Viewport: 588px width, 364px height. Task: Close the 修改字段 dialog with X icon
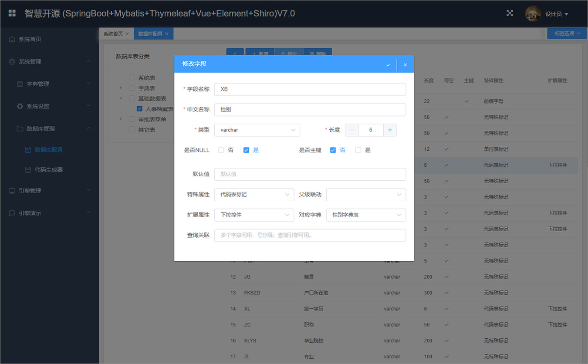click(x=405, y=65)
